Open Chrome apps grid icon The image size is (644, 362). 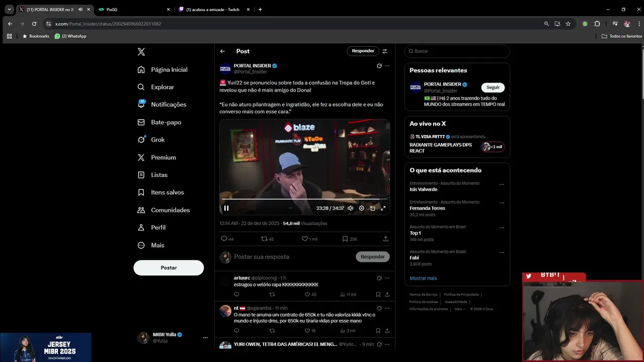click(9, 36)
